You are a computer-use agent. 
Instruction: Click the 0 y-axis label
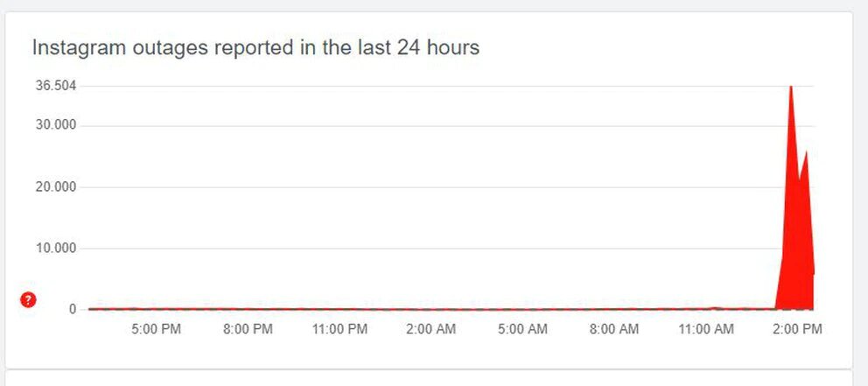pos(73,310)
